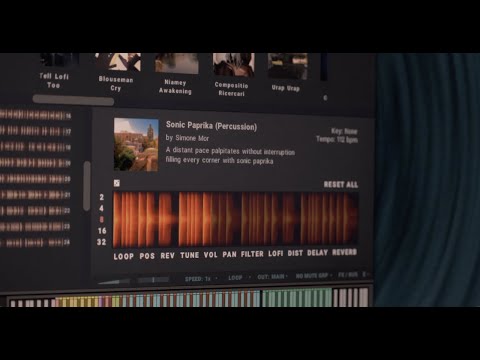This screenshot has height=360, width=480.
Task: Pick the Urap Urap pack thumbnail
Action: pyautogui.click(x=287, y=66)
